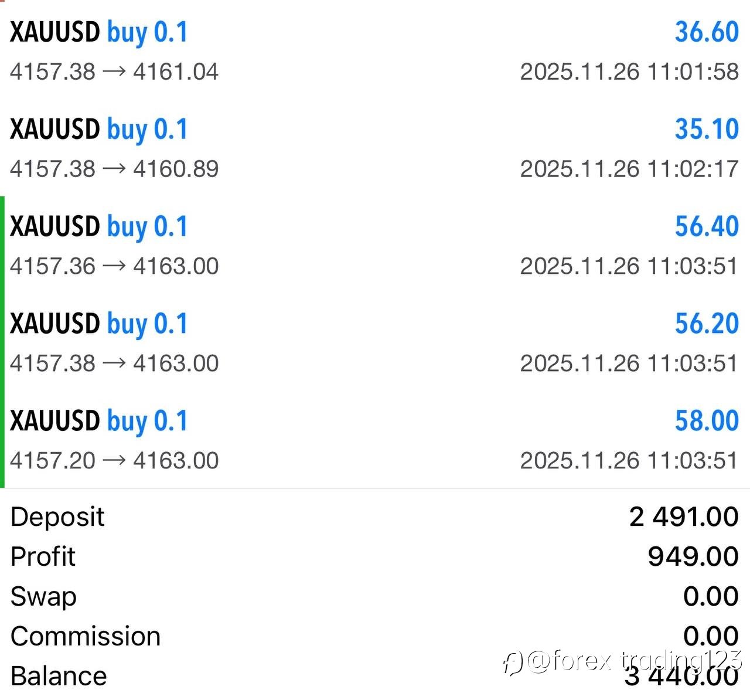
Task: Click the Deposit label in the summary
Action: pyautogui.click(x=57, y=517)
